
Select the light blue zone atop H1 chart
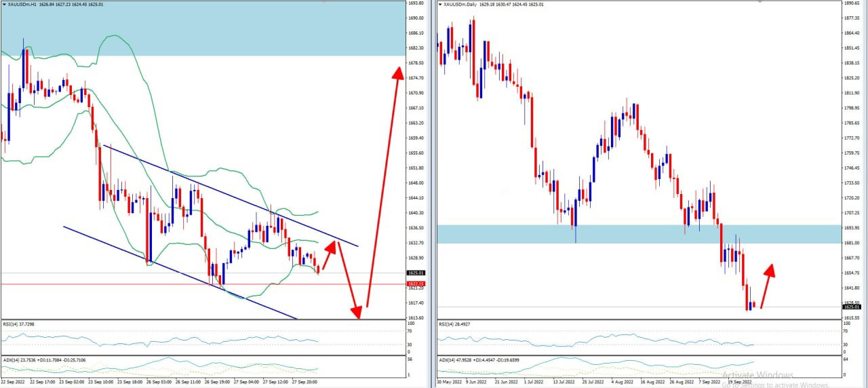[203, 27]
